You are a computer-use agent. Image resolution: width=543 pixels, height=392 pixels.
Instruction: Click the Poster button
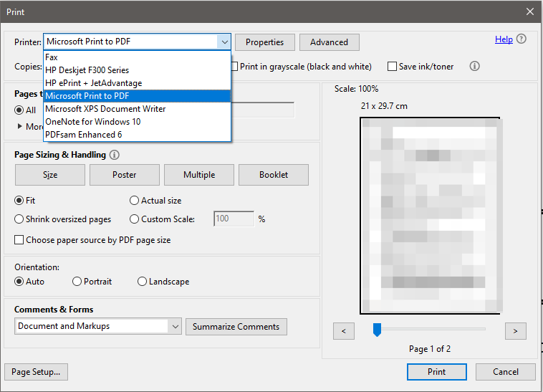coord(125,175)
